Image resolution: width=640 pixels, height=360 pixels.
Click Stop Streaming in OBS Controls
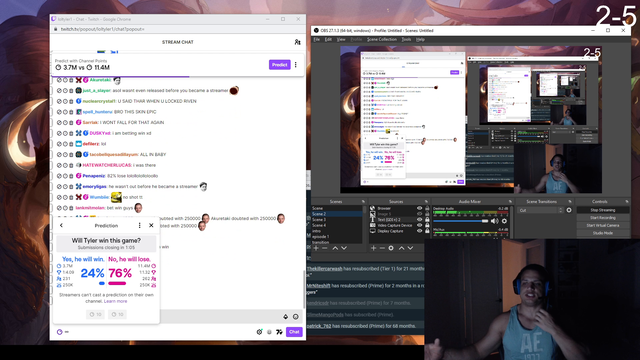tap(602, 210)
